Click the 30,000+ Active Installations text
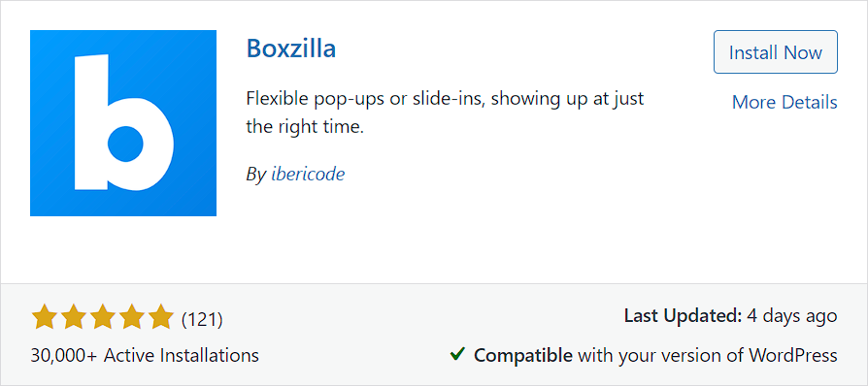The image size is (868, 386). click(145, 354)
